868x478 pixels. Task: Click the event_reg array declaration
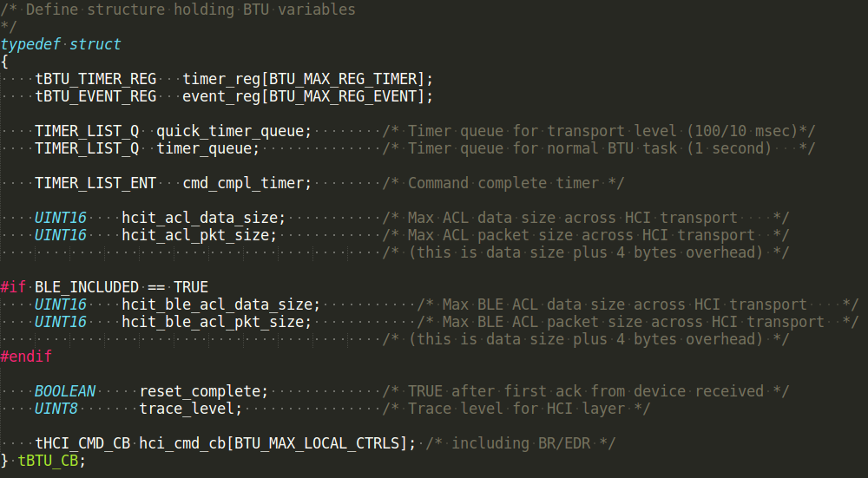pyautogui.click(x=307, y=96)
